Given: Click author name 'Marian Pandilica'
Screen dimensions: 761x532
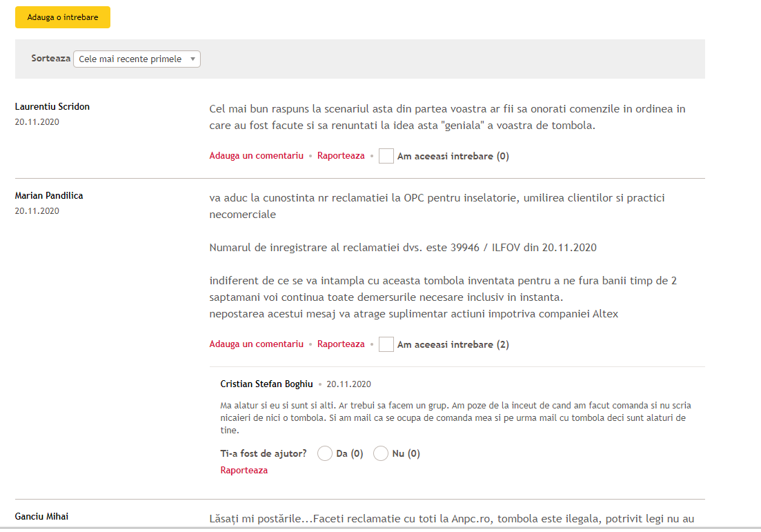Looking at the screenshot, I should pos(49,195).
